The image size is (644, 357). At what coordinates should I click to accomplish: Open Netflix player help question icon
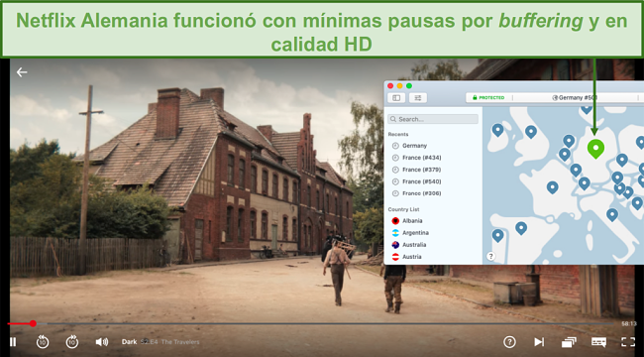pyautogui.click(x=509, y=342)
